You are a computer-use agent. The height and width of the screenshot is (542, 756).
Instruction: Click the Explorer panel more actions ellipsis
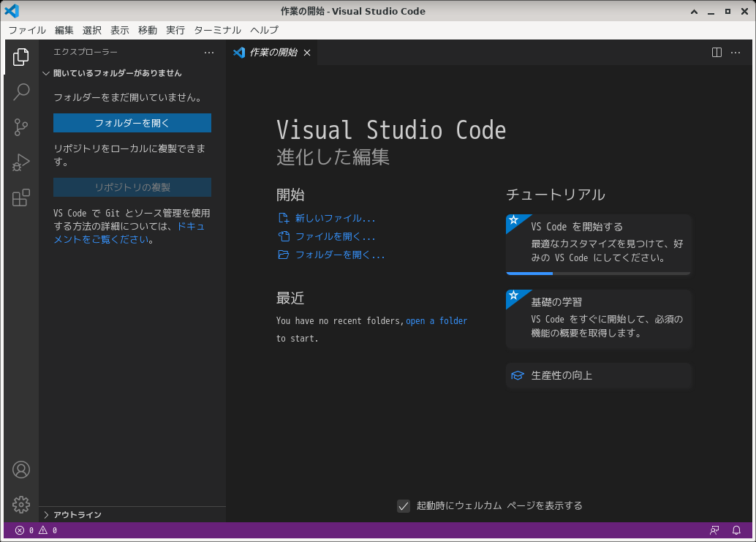[x=209, y=53]
